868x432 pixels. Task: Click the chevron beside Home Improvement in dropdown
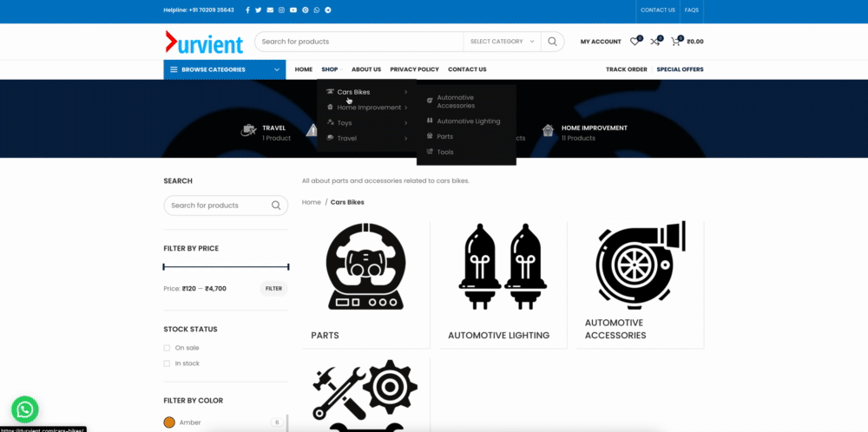405,108
